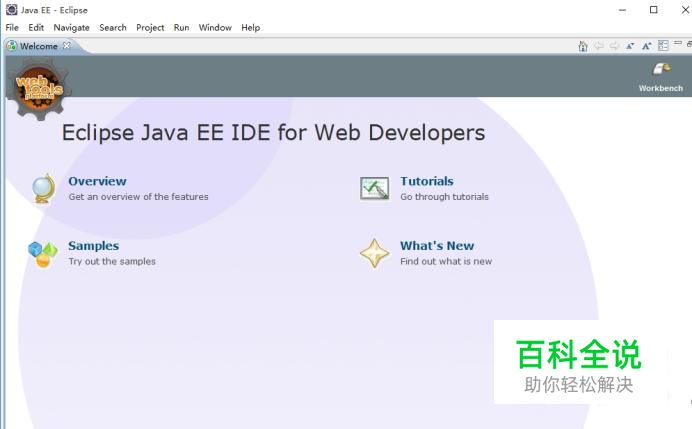
Task: Click 'Find out what is new' text
Action: [446, 261]
